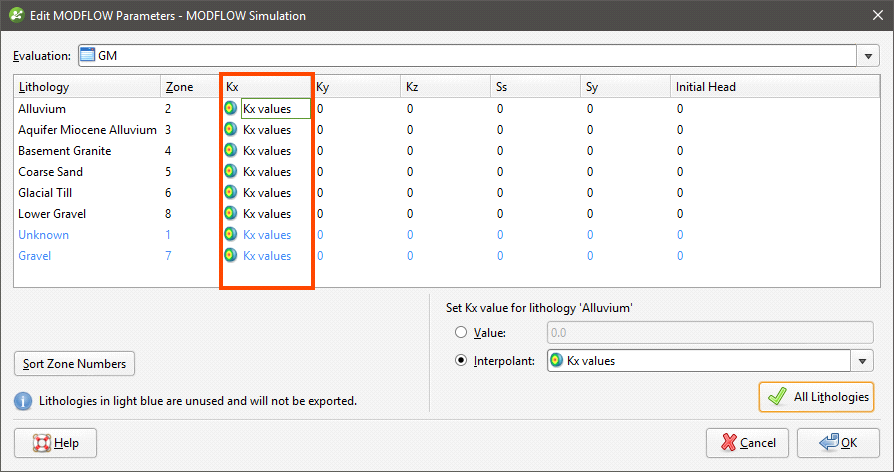Click the interpolant icon in Glacial Till row
Image resolution: width=894 pixels, height=472 pixels.
pyautogui.click(x=230, y=193)
